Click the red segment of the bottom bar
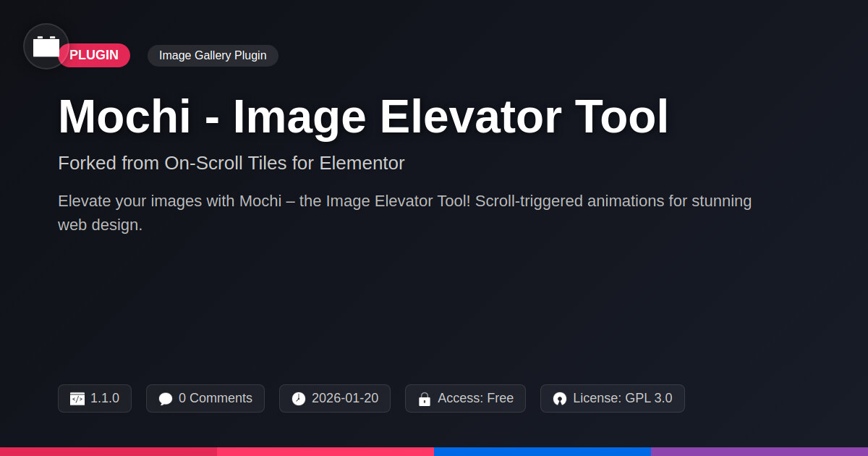 tap(109, 451)
